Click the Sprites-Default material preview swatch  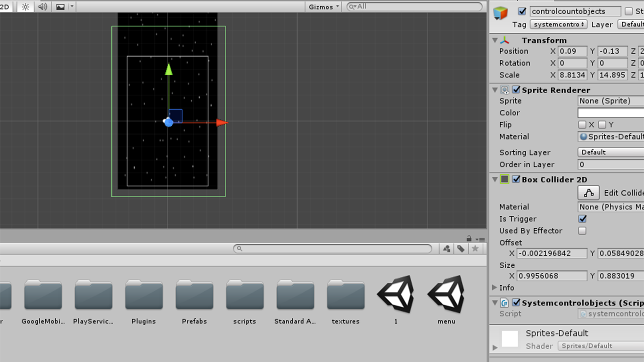point(510,339)
